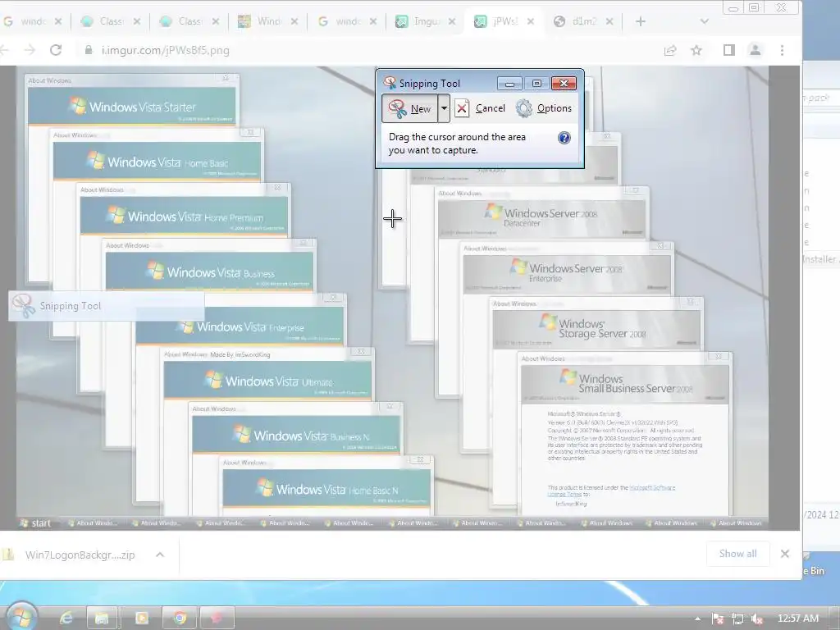Open the Chrome profile icon

(756, 50)
